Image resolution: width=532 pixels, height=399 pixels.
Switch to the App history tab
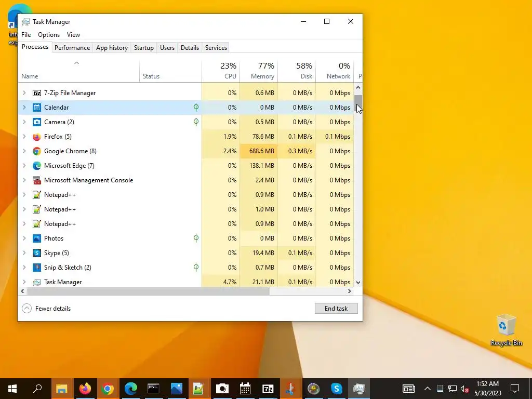pos(112,48)
